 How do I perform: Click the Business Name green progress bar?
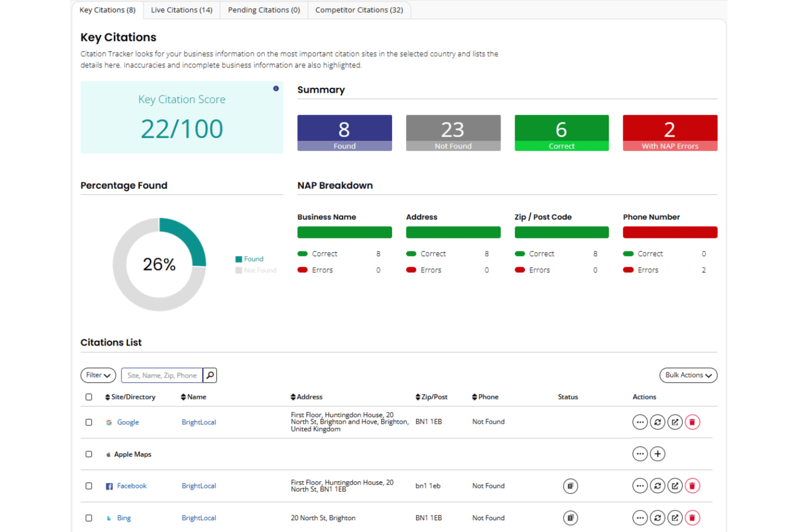345,232
